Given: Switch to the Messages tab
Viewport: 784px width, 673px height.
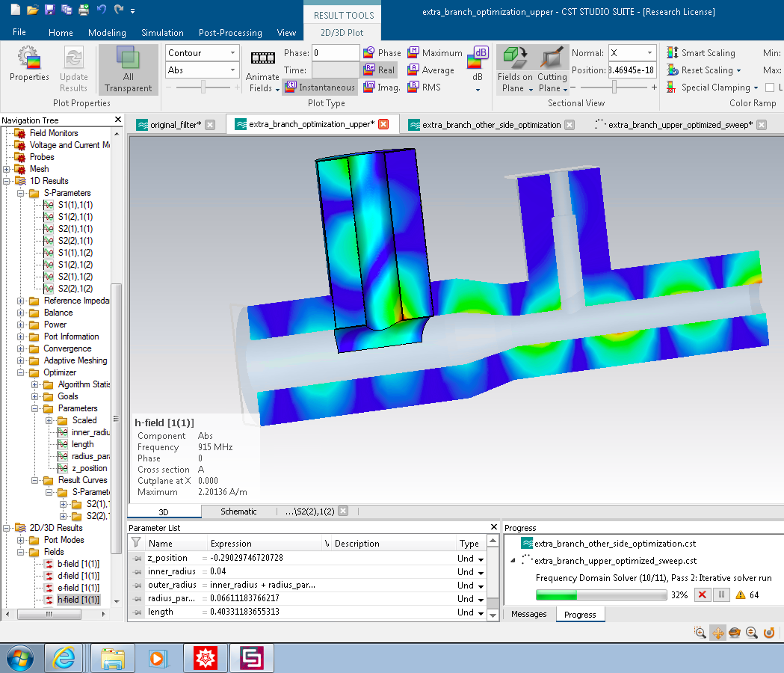Looking at the screenshot, I should (529, 614).
